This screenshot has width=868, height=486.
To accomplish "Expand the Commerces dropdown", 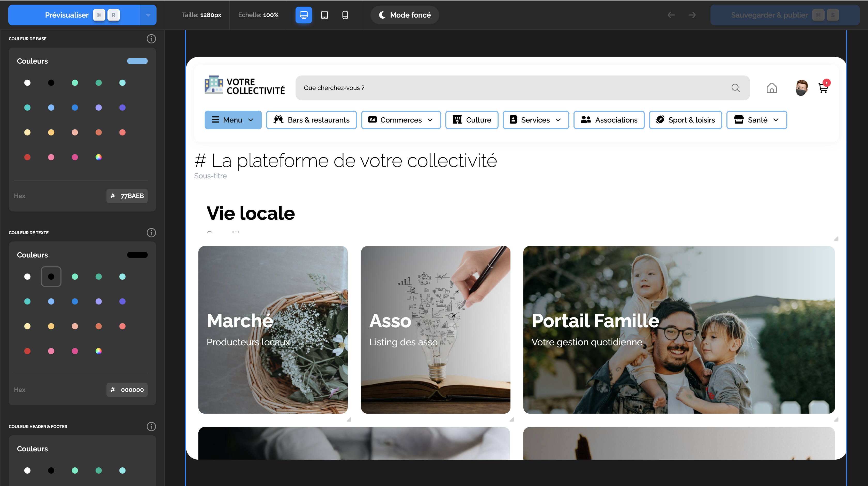I will coord(401,120).
